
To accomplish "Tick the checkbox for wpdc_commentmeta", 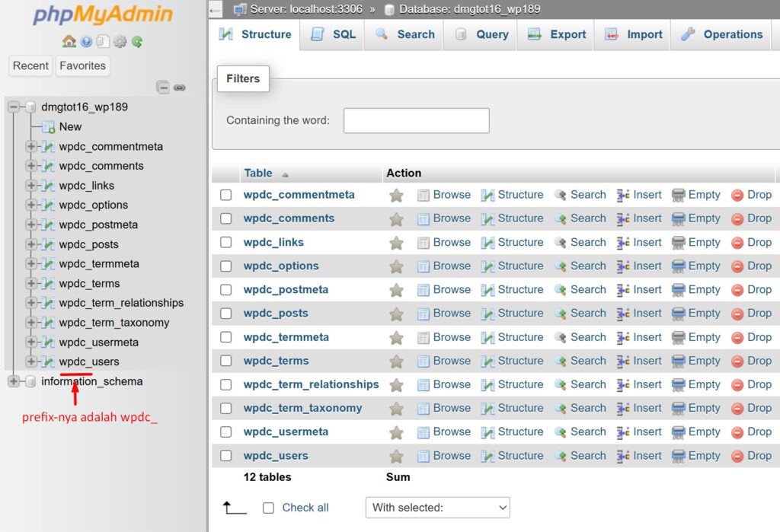I will (x=225, y=195).
